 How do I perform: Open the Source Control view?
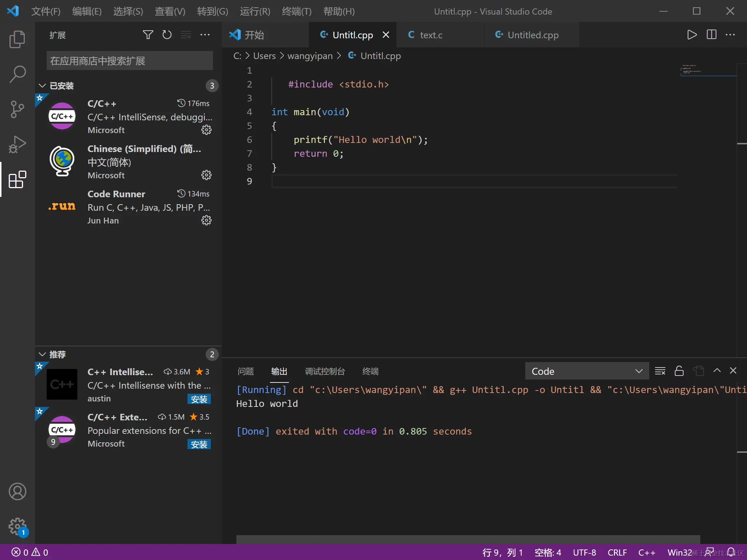pos(17,109)
